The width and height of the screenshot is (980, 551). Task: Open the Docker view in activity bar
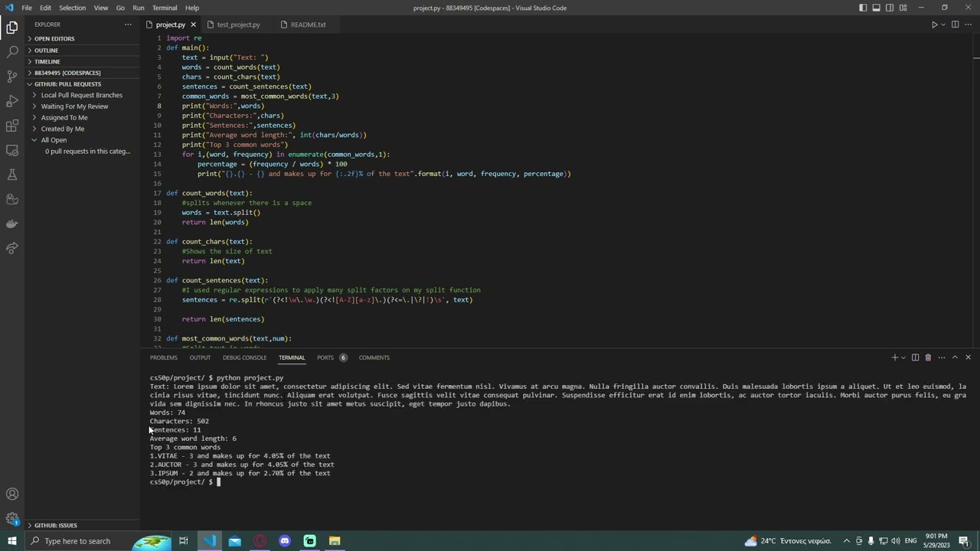coord(12,223)
